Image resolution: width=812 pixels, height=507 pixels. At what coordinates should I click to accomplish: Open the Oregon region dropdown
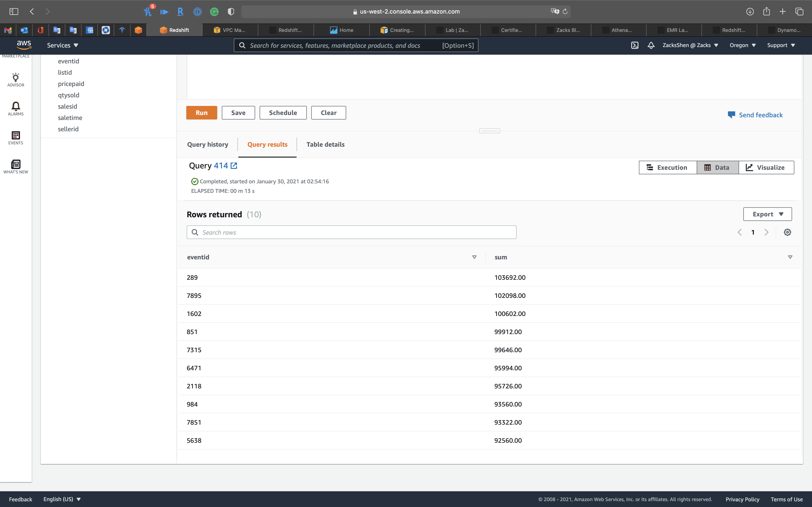pos(742,45)
